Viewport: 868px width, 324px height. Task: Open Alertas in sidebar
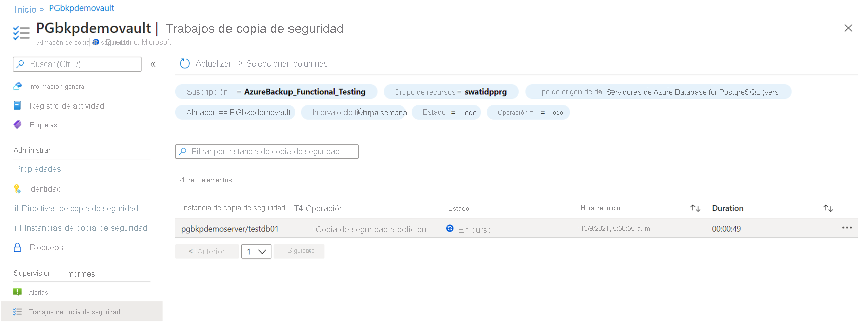[38, 292]
